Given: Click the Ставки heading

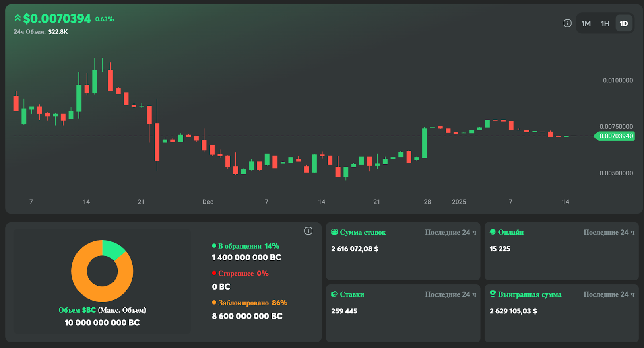Looking at the screenshot, I should [352, 294].
